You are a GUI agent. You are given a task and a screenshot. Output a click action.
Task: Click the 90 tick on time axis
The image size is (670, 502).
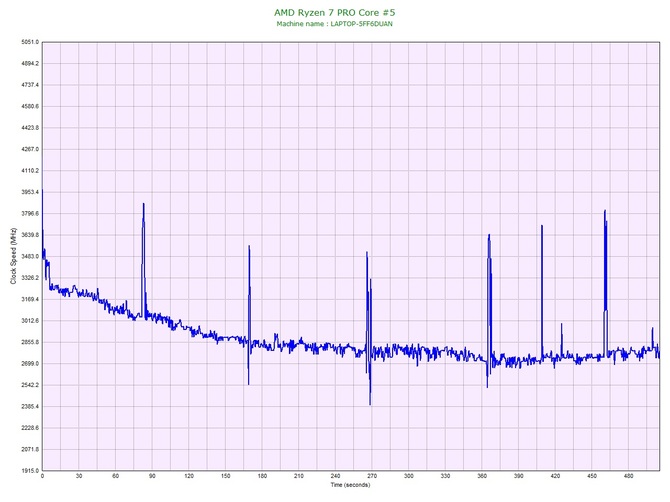coord(152,476)
